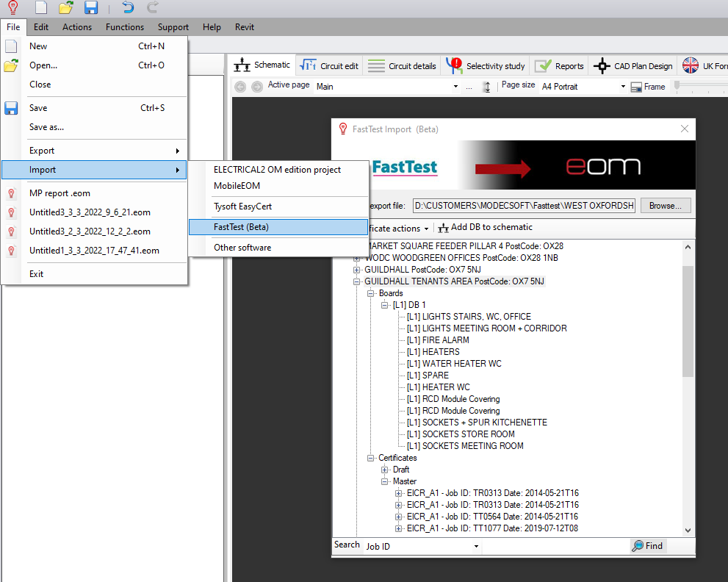Select Other software import option
The width and height of the screenshot is (728, 582).
click(x=278, y=248)
